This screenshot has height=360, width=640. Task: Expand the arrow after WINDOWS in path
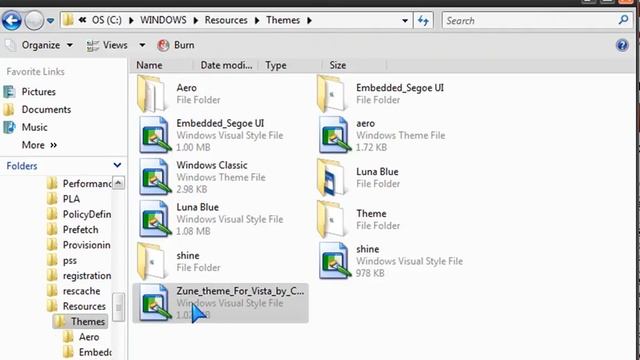click(x=196, y=20)
